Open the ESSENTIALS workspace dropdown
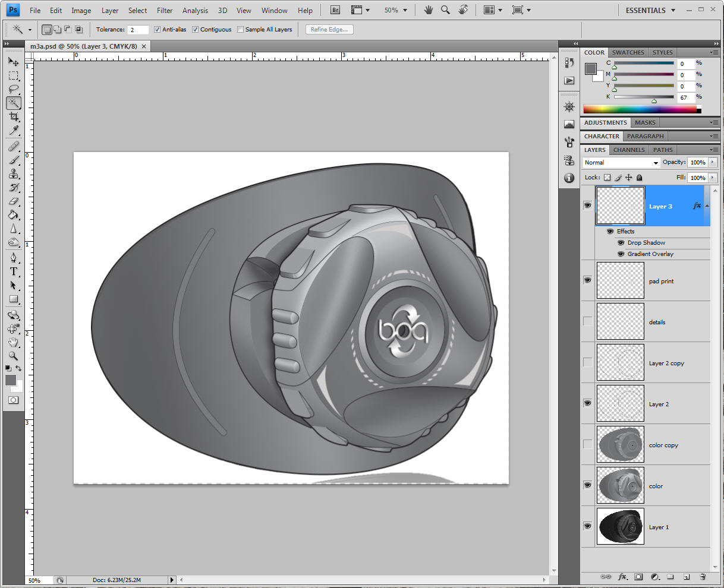724x588 pixels. click(650, 10)
